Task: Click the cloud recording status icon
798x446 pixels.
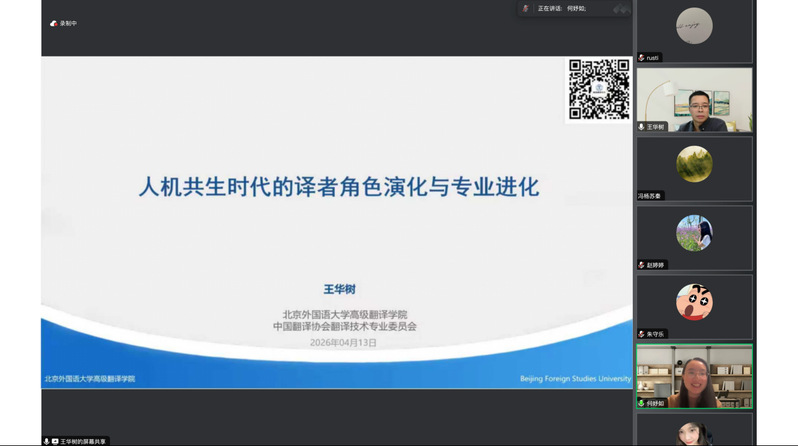Action: pyautogui.click(x=53, y=23)
